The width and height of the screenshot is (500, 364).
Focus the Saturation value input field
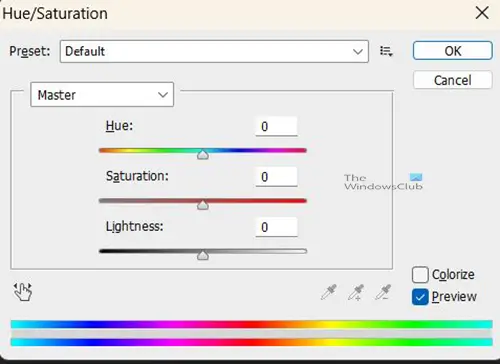276,177
